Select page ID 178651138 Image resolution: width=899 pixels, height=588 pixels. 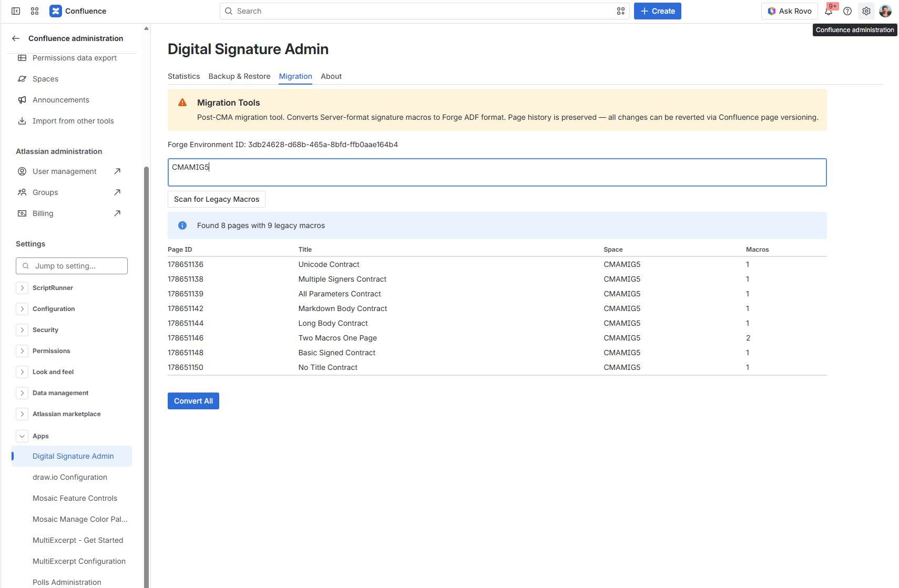(x=186, y=279)
